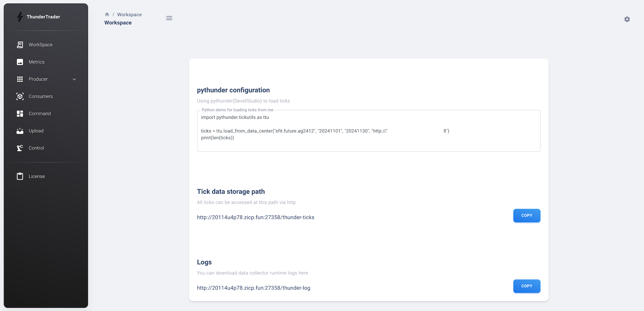Click the 'Workspace' page title
This screenshot has width=644, height=311.
(x=118, y=23)
